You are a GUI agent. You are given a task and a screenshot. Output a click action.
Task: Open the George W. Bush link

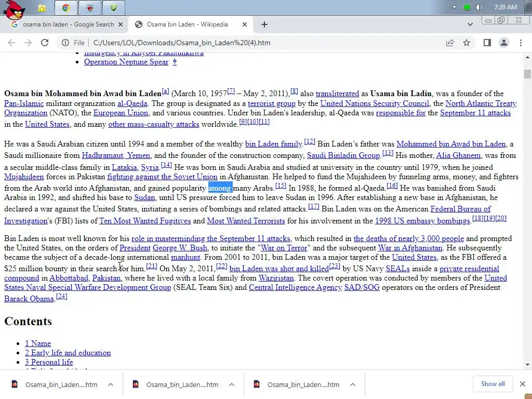coord(180,248)
